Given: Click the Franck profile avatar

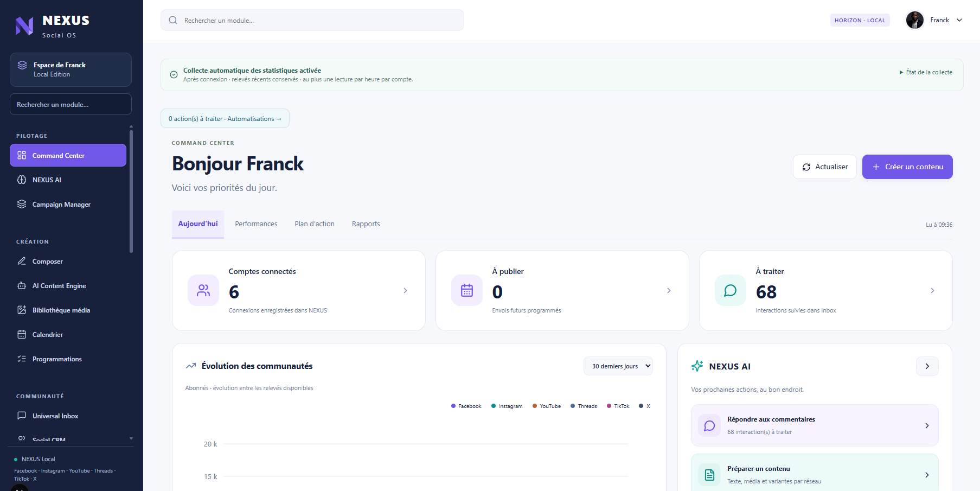Looking at the screenshot, I should (915, 20).
